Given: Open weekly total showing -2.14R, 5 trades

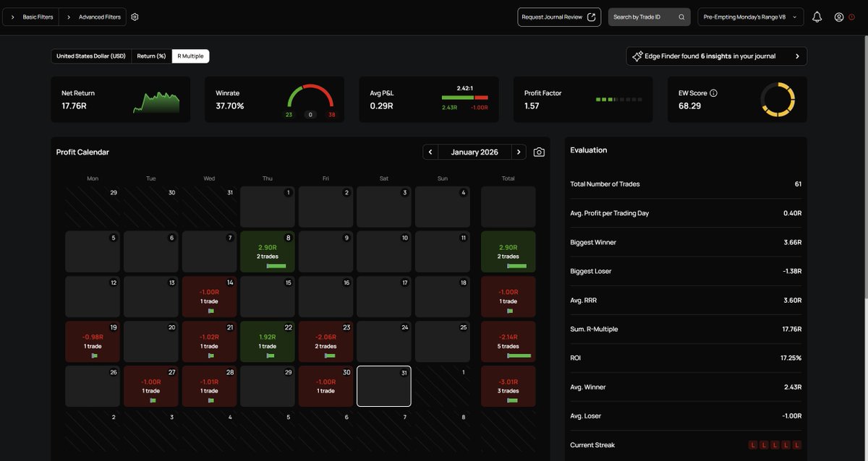Looking at the screenshot, I should [509, 342].
